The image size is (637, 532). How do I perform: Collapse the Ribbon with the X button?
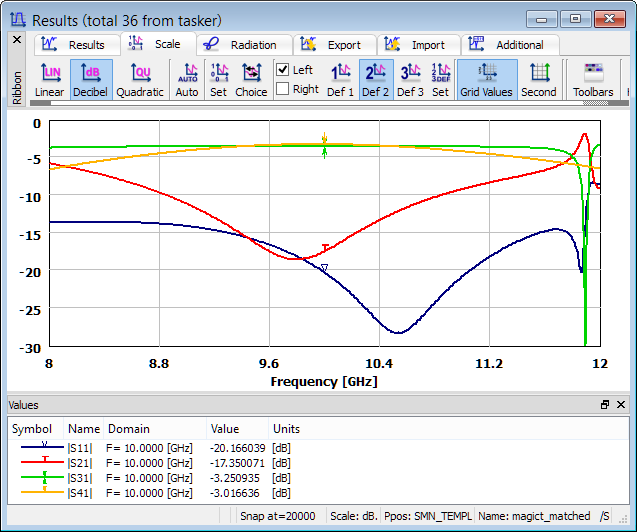(x=16, y=40)
